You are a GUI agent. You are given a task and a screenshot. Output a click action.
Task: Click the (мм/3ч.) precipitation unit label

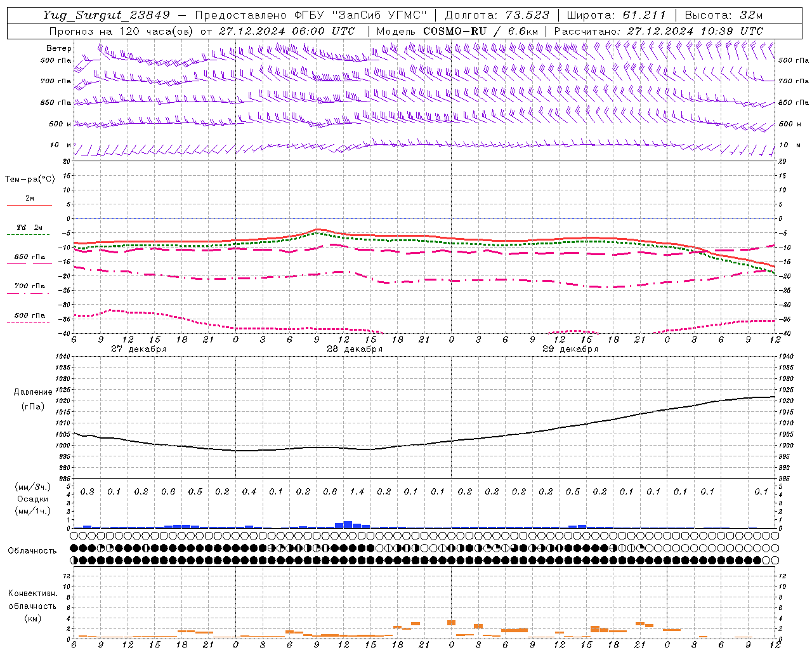(32, 487)
